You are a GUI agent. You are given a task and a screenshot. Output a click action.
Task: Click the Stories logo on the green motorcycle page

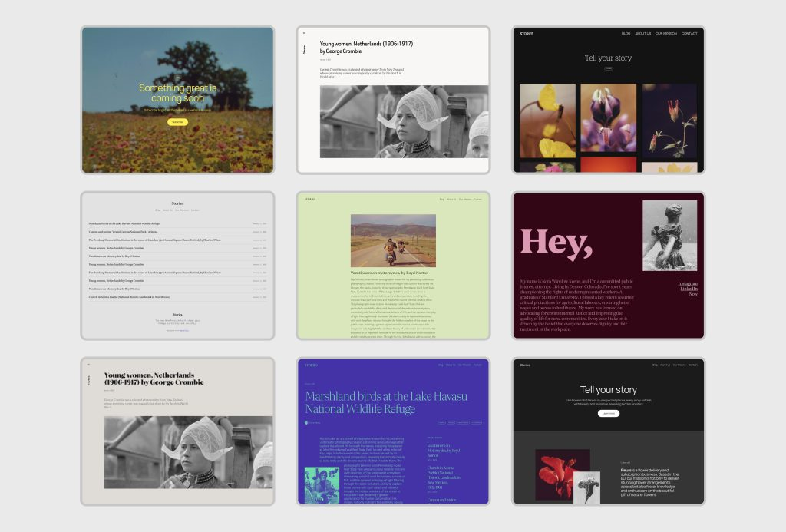coord(310,199)
